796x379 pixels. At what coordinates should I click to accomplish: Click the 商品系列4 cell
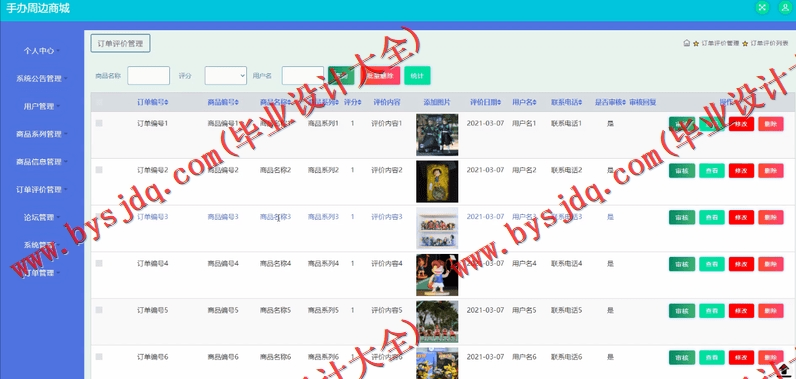[323, 263]
